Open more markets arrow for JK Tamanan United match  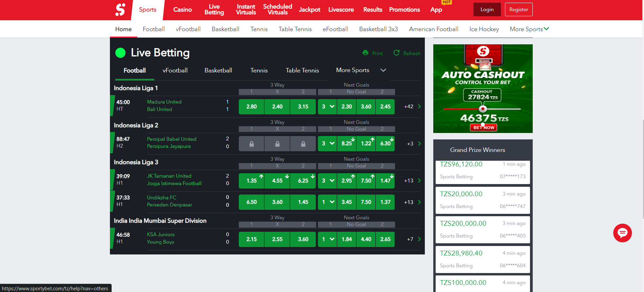419,181
